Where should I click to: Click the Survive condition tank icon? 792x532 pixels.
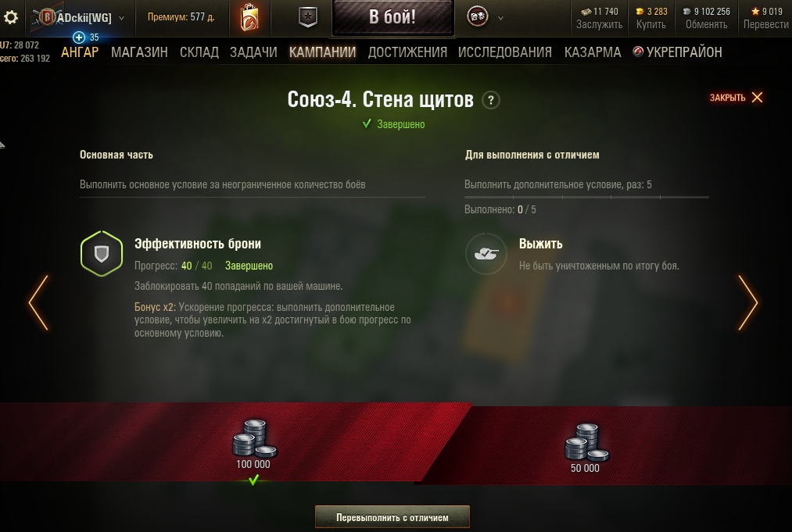[486, 253]
